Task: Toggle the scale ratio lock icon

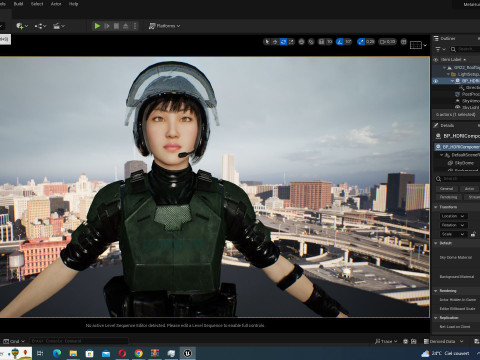Action: [473, 234]
